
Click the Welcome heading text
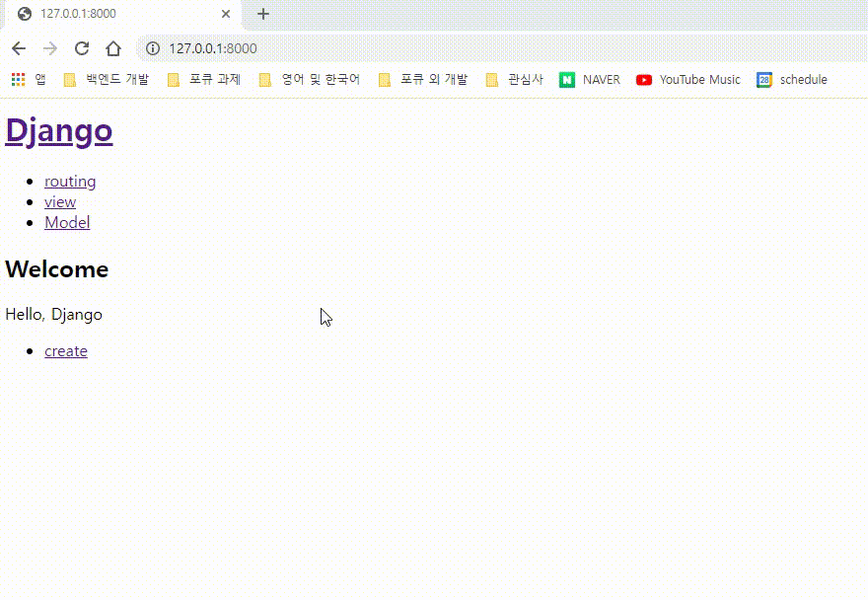(x=57, y=269)
